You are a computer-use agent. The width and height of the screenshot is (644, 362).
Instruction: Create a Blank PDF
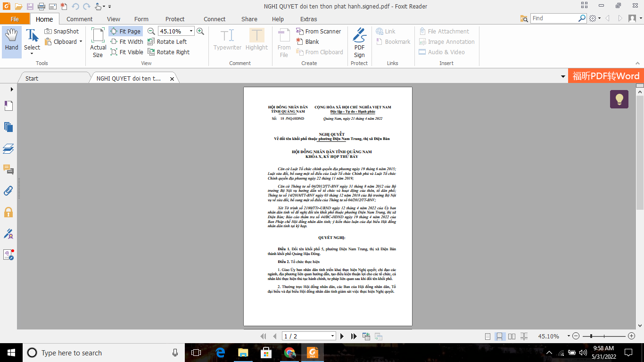click(x=308, y=41)
